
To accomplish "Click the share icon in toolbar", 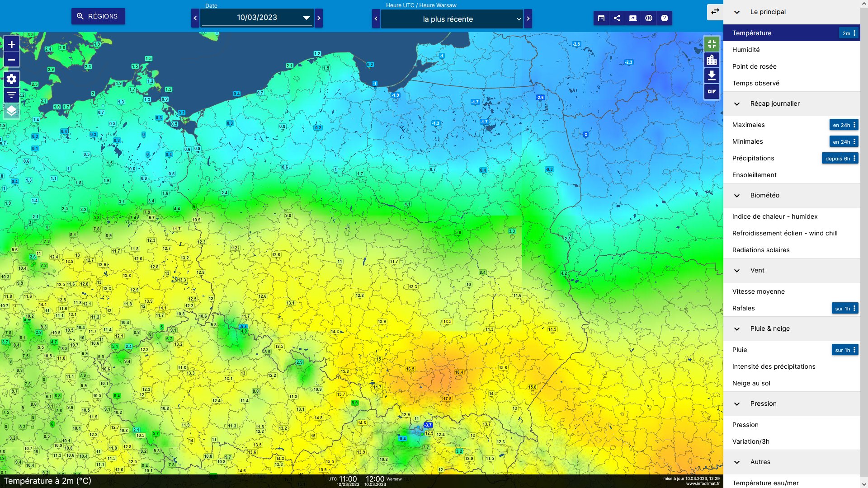I will pos(617,18).
